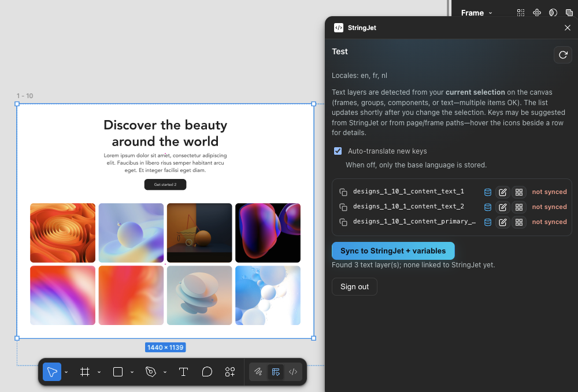The height and width of the screenshot is (392, 578).
Task: Switch to Dev Mode via the code icon
Action: pos(293,372)
